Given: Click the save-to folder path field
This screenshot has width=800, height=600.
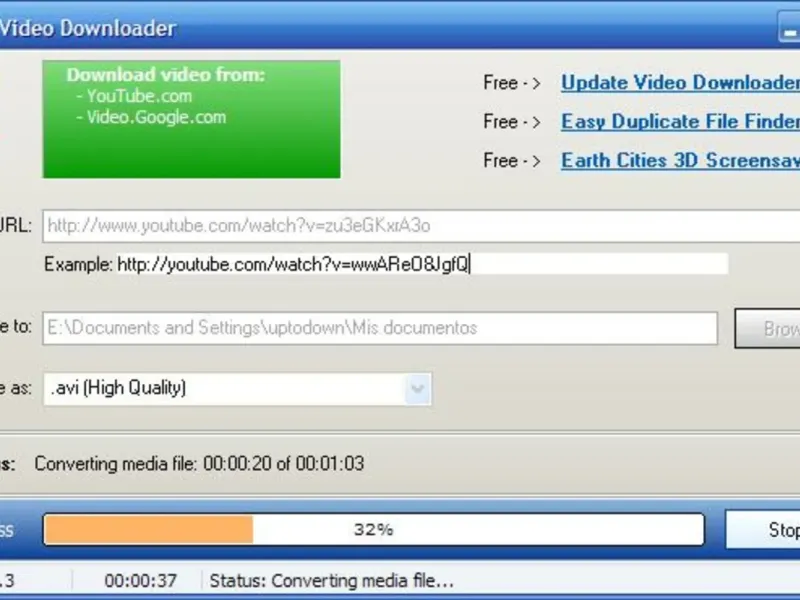Looking at the screenshot, I should [x=380, y=328].
